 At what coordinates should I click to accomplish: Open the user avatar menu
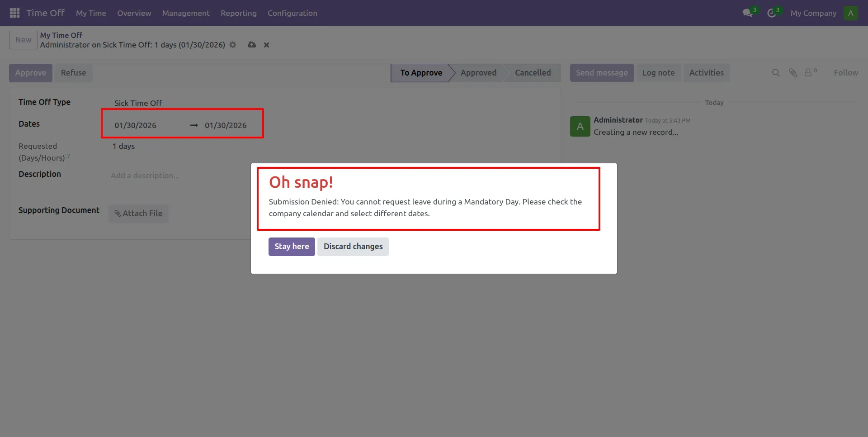(850, 13)
